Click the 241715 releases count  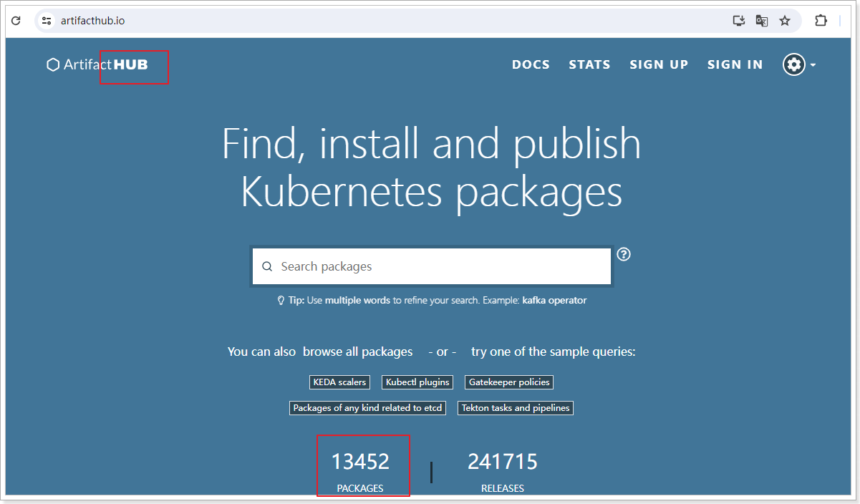pos(503,462)
